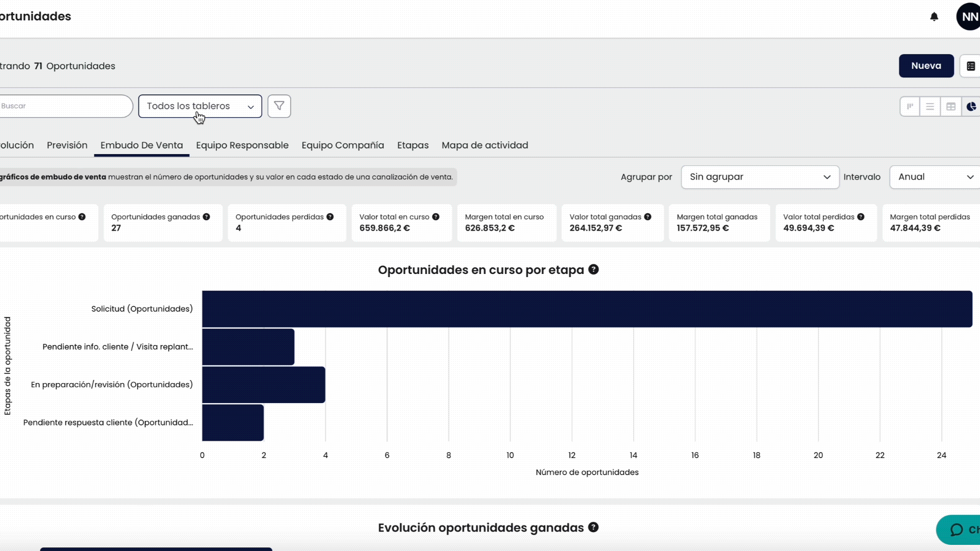980x551 pixels.
Task: Click the Número de oportunidades axis label
Action: point(587,472)
